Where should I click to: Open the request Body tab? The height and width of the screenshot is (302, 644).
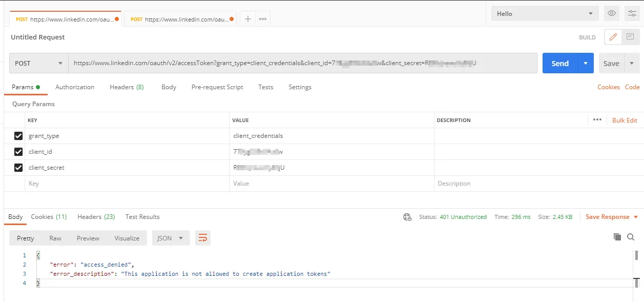point(169,87)
